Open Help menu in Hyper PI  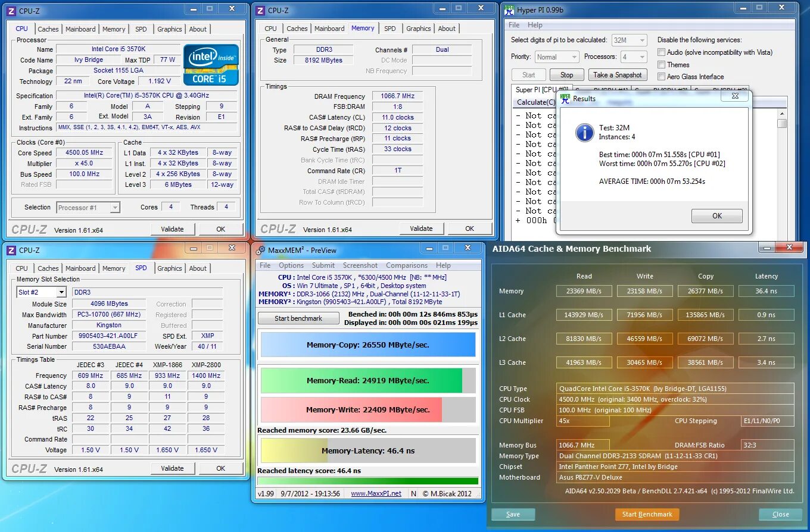pos(535,25)
